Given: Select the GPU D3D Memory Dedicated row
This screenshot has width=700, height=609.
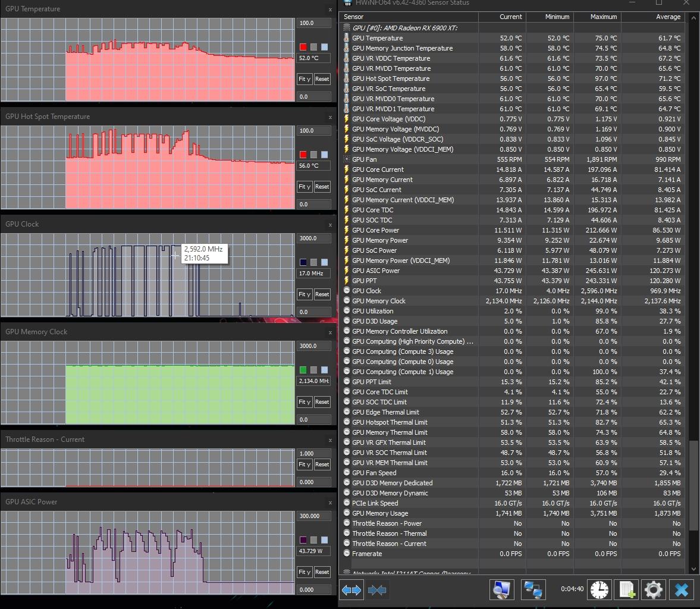Looking at the screenshot, I should (512, 483).
